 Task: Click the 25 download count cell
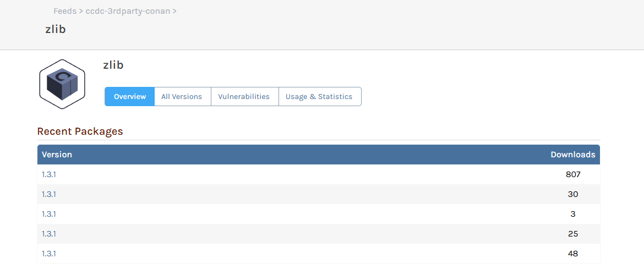click(573, 234)
